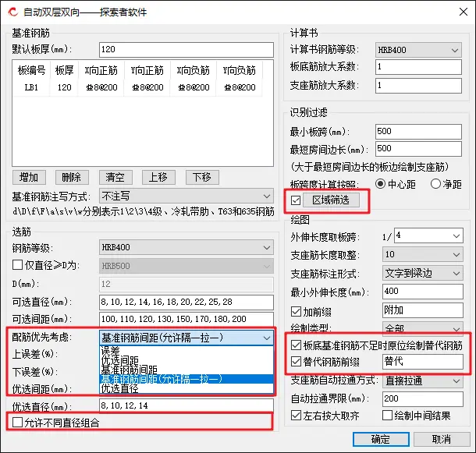This screenshot has width=476, height=453.
Task: Open 基准钢筋注写方式 dropdown
Action: pos(186,196)
